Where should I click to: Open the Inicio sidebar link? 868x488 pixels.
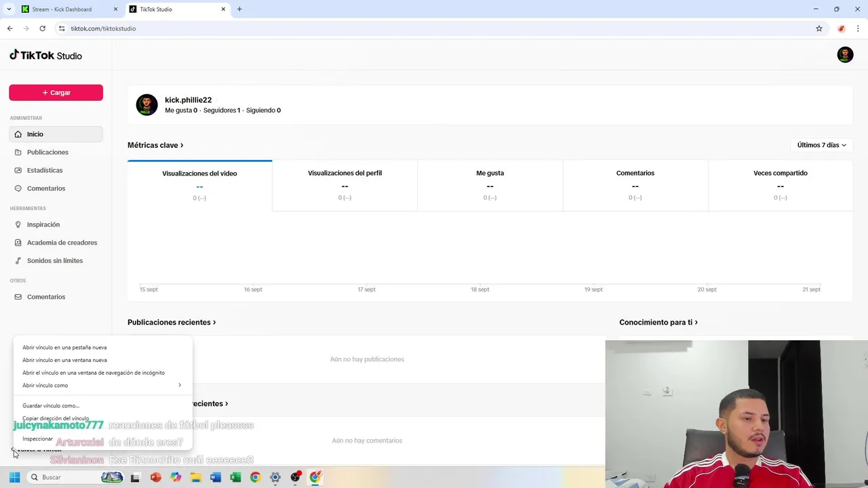click(x=56, y=134)
